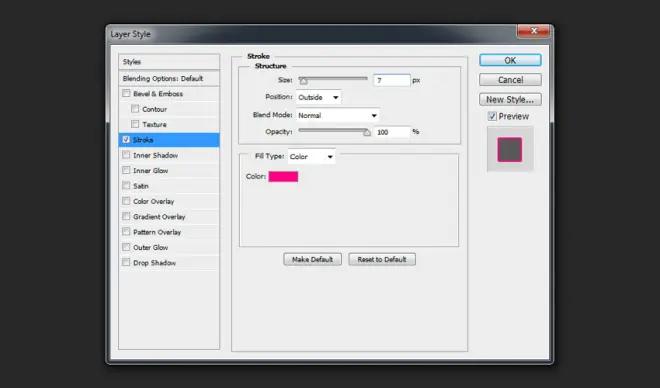Click the Opacity slider handle
Viewport: 660px width, 388px height.
[367, 133]
